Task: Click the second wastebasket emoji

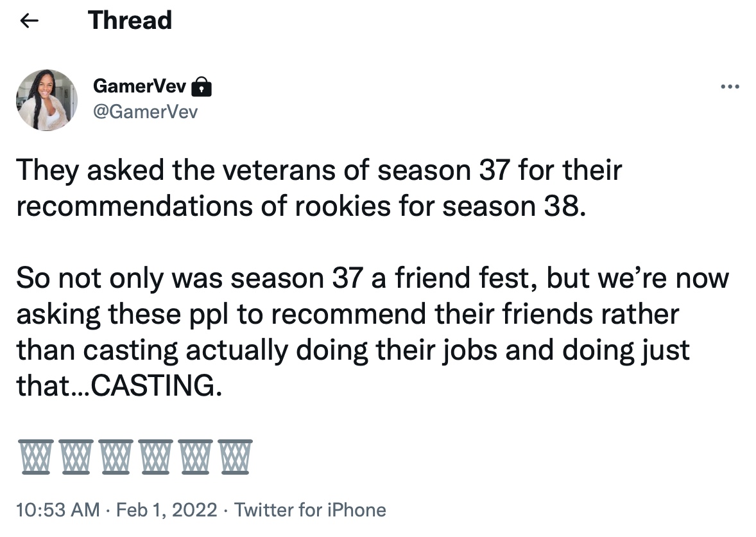Action: (76, 457)
